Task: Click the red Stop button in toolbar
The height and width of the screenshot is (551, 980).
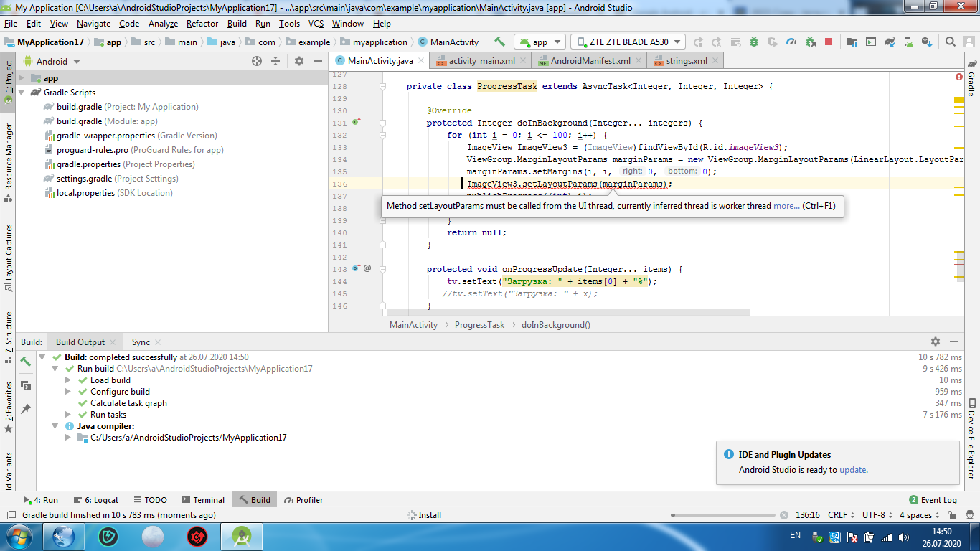Action: 829,42
